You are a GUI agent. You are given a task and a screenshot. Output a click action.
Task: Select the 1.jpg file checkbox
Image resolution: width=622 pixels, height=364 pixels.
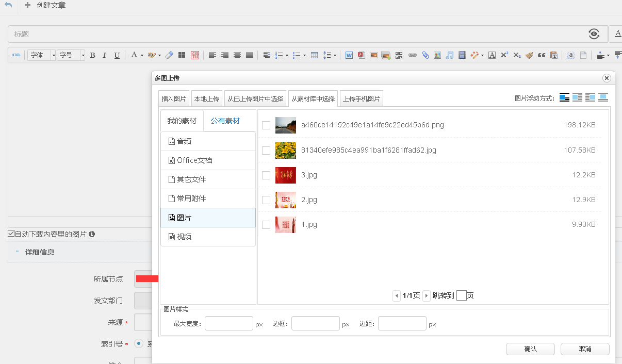[266, 225]
